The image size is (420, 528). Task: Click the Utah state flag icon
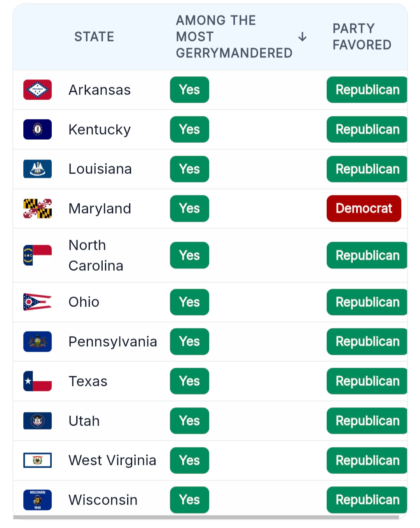click(37, 421)
